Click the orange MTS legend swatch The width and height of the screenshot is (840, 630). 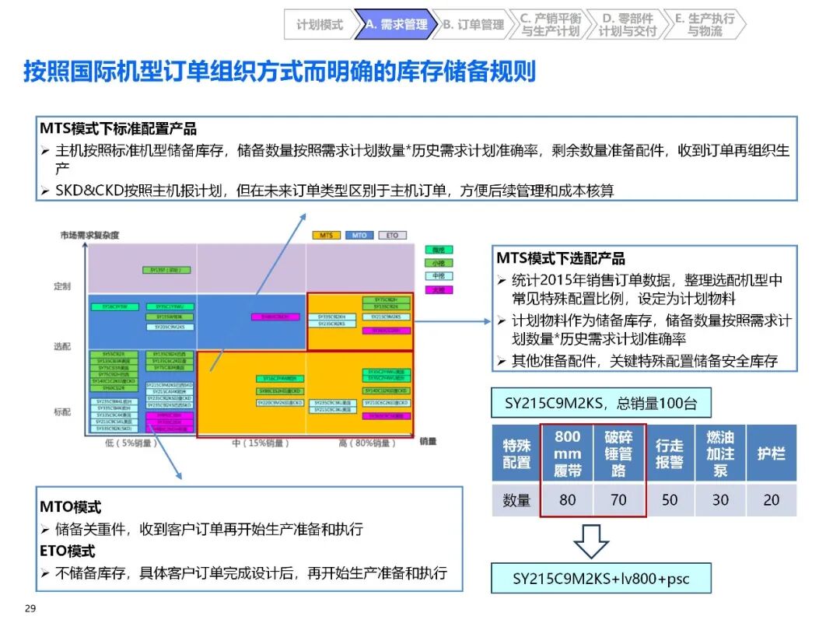coord(325,235)
